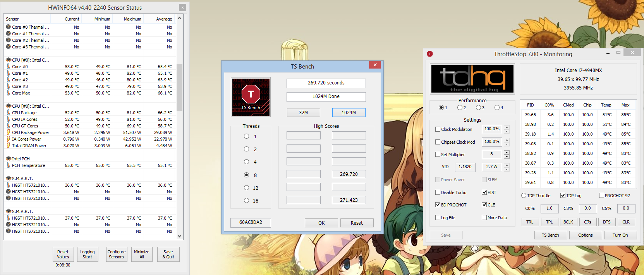
Task: Click Minimize All button
Action: [x=142, y=254]
